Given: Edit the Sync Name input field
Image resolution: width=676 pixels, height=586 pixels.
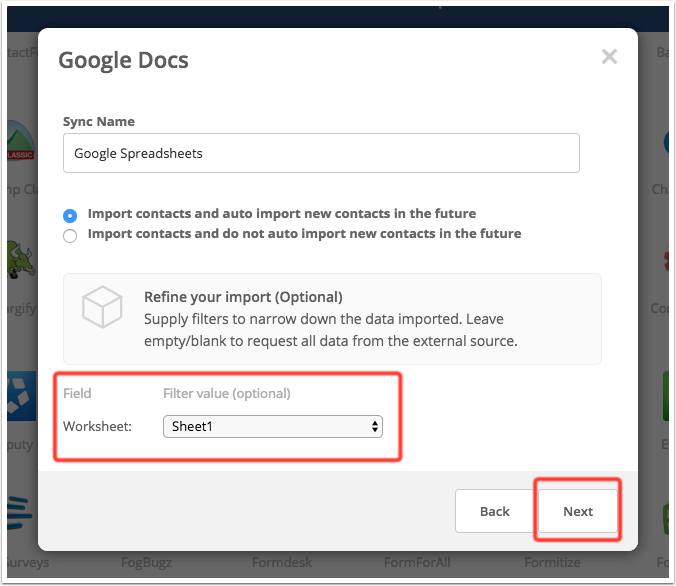Looking at the screenshot, I should pos(321,153).
